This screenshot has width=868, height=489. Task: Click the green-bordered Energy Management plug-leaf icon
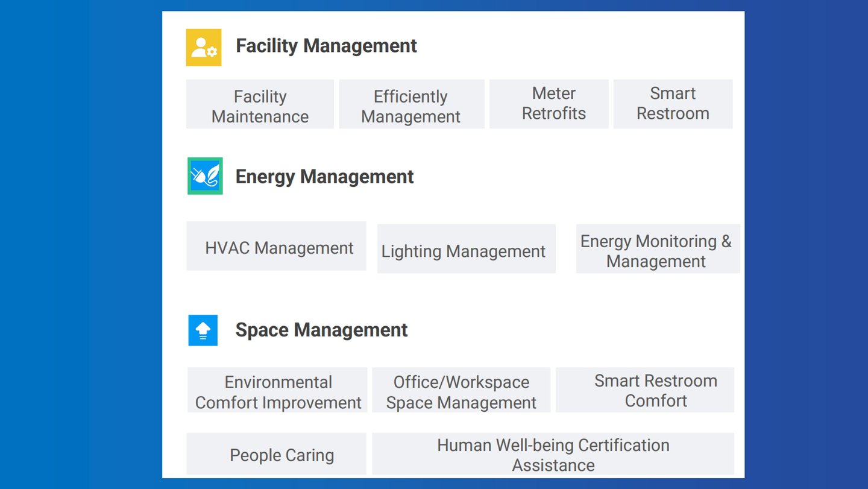(205, 176)
